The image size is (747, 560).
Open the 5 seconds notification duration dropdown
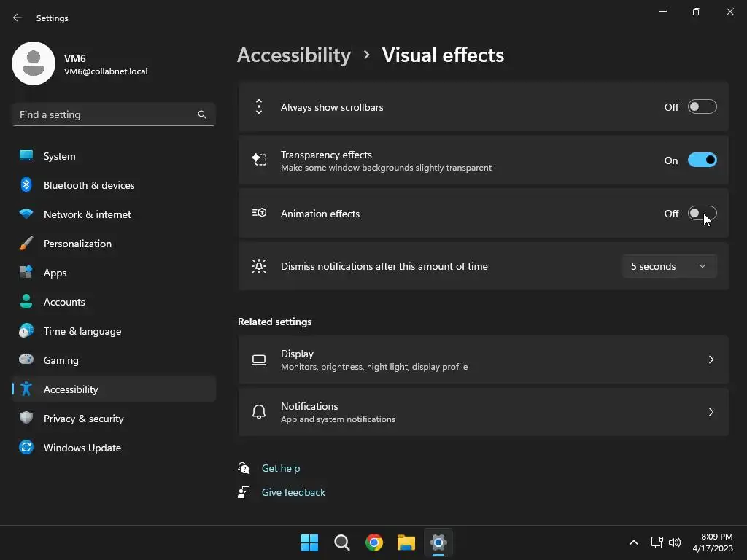669,266
